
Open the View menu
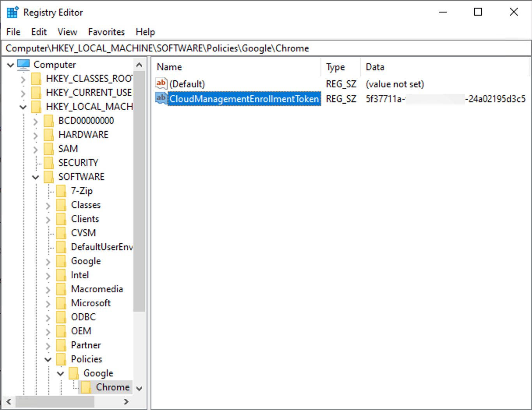(67, 32)
